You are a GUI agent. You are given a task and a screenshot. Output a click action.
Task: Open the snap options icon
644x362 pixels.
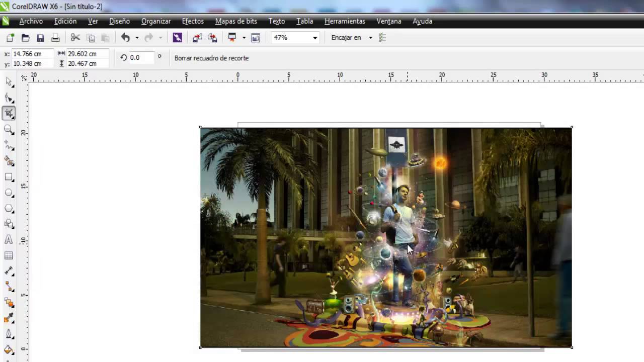pos(382,38)
